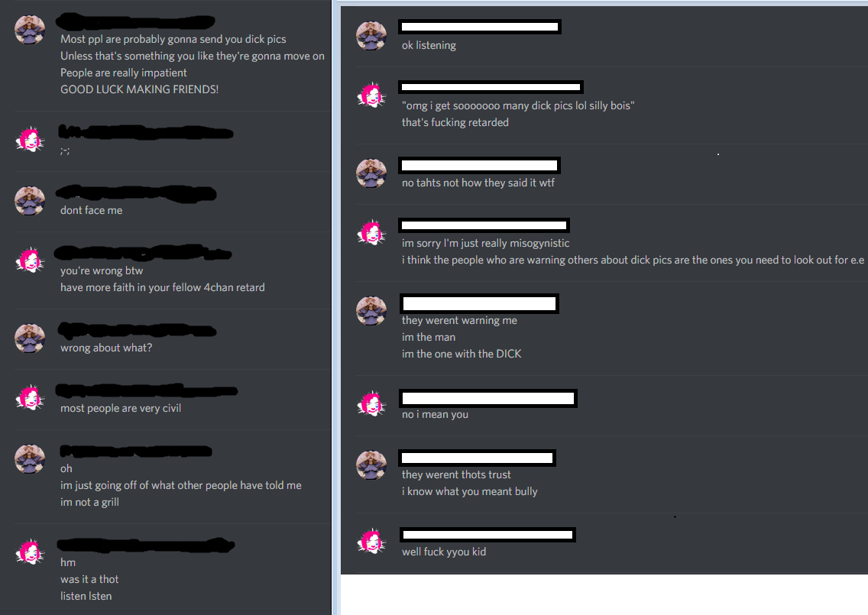Image resolution: width=868 pixels, height=615 pixels.
Task: Click redacted username above 'no i mean you'
Action: [488, 398]
